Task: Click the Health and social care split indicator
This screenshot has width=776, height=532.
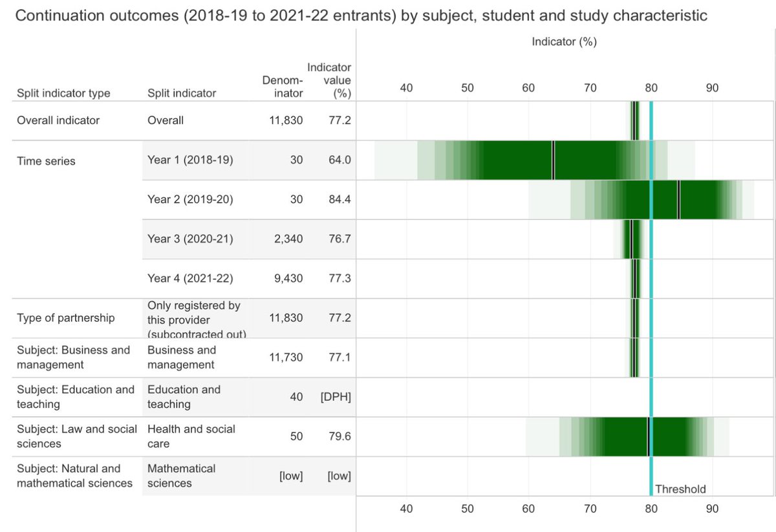Action: click(x=191, y=436)
